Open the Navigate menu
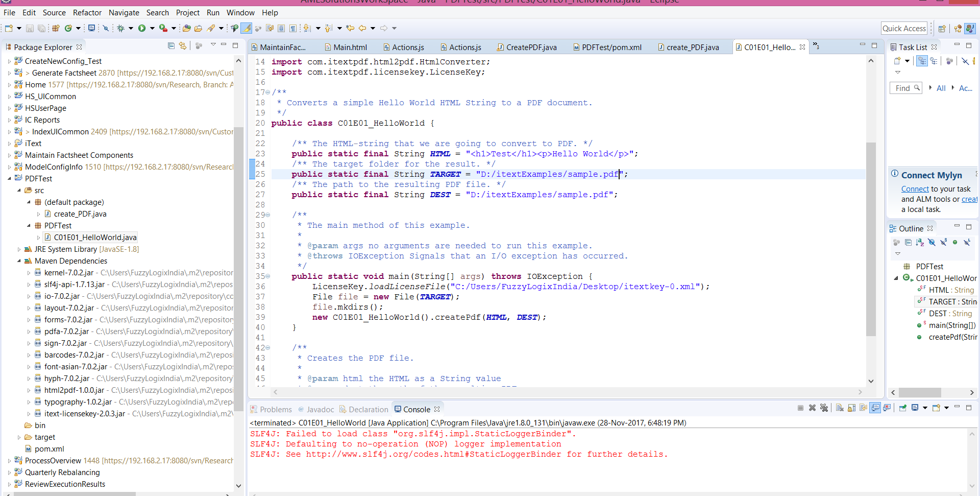980x496 pixels. point(124,12)
